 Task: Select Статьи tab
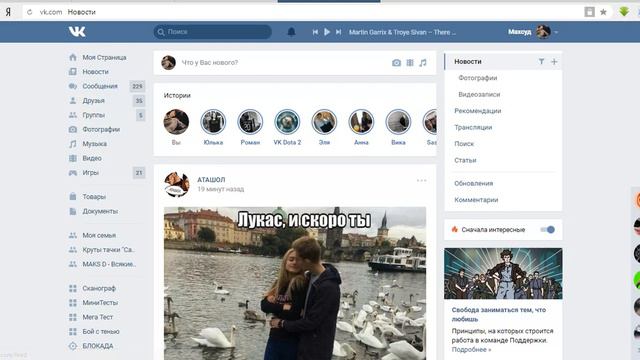(465, 160)
